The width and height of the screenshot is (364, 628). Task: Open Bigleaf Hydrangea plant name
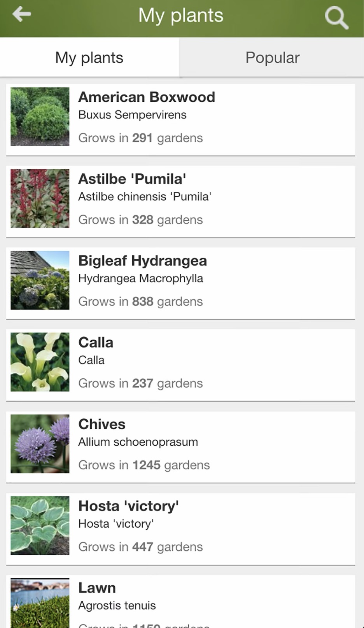(x=142, y=261)
